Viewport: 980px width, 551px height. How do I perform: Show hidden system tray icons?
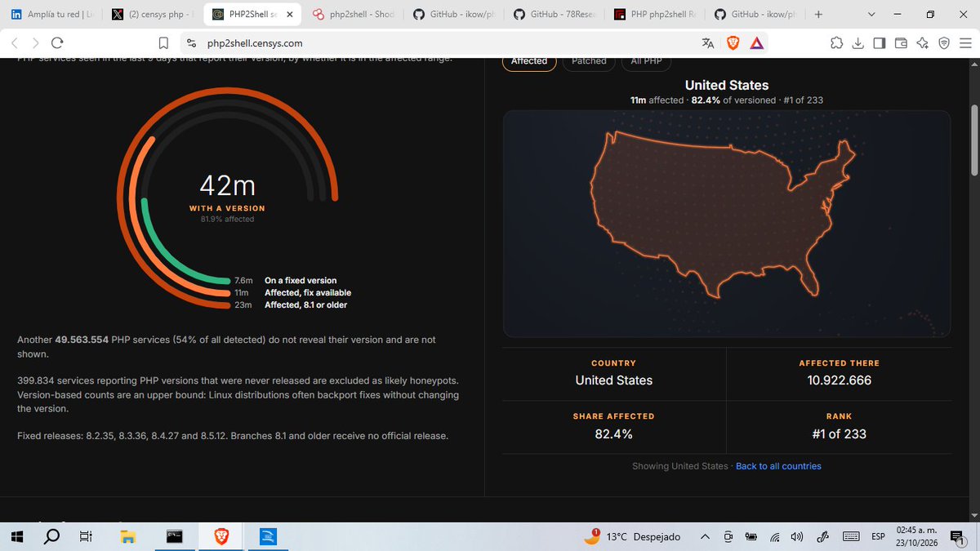click(x=705, y=536)
